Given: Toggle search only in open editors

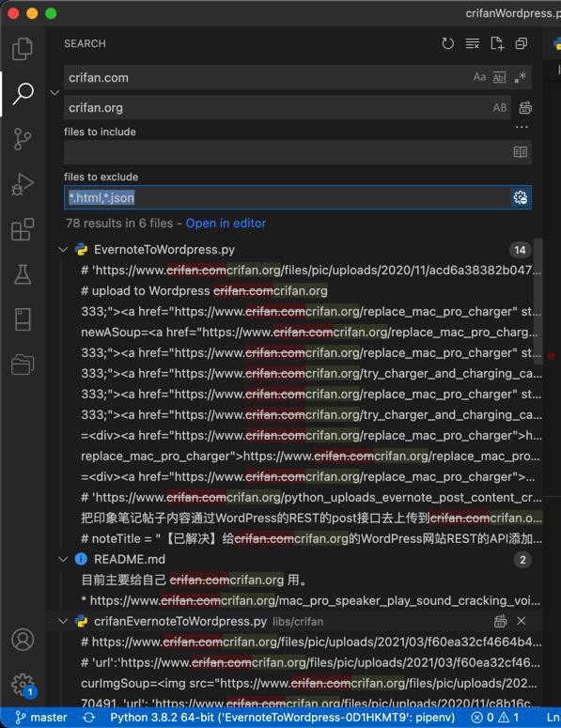Looking at the screenshot, I should (521, 152).
